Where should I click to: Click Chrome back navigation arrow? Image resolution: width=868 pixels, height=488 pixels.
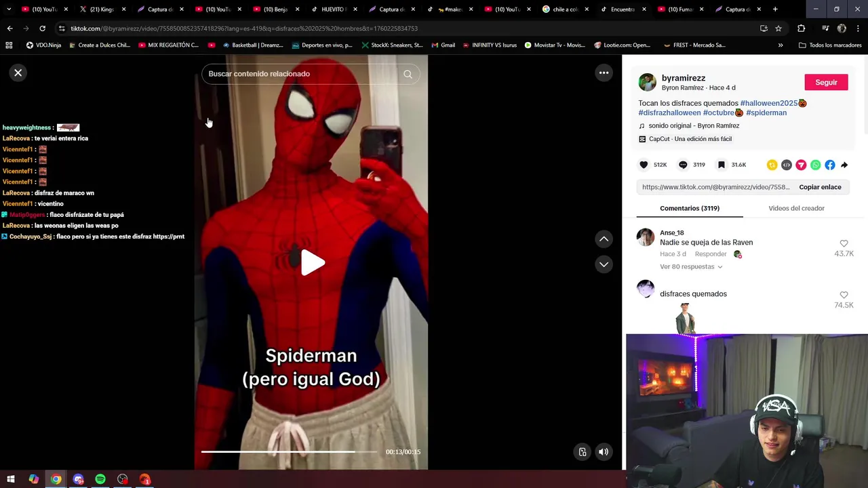(9, 28)
